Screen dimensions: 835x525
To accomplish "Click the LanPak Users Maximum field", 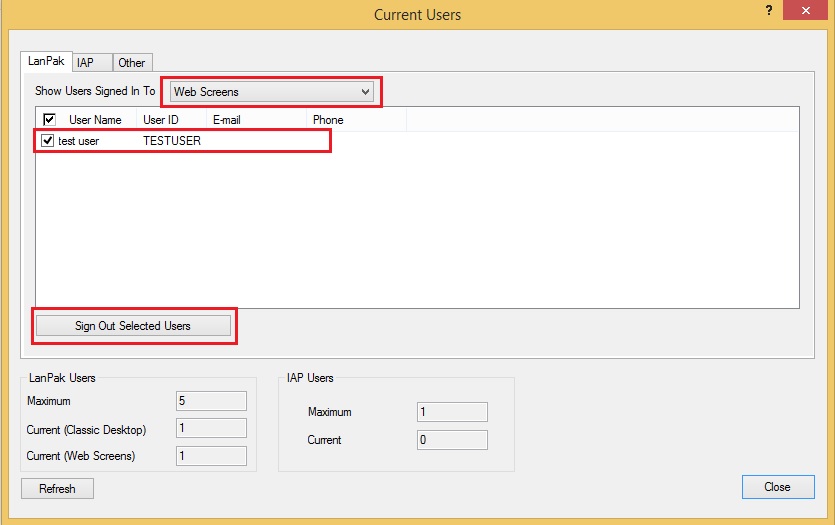I will point(211,401).
